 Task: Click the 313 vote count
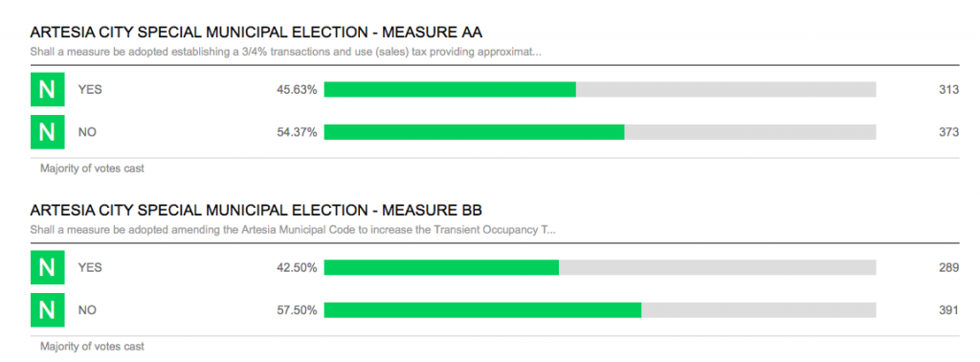click(948, 89)
